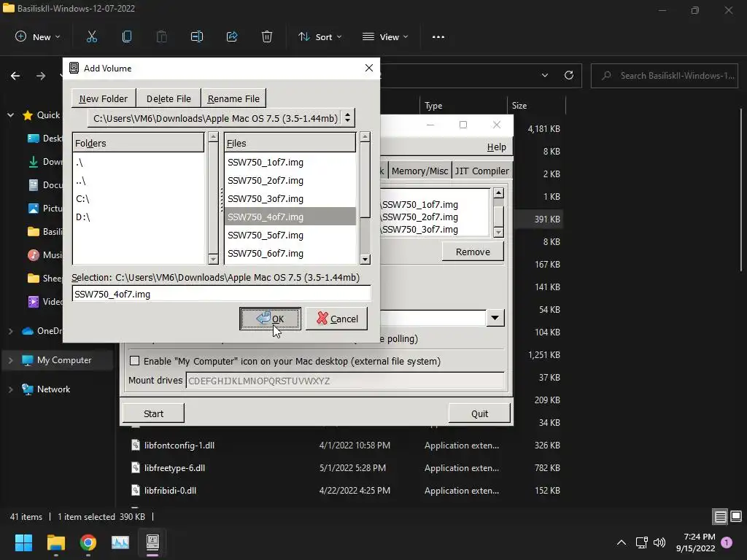
Task: Click the Rename File button
Action: (x=233, y=98)
